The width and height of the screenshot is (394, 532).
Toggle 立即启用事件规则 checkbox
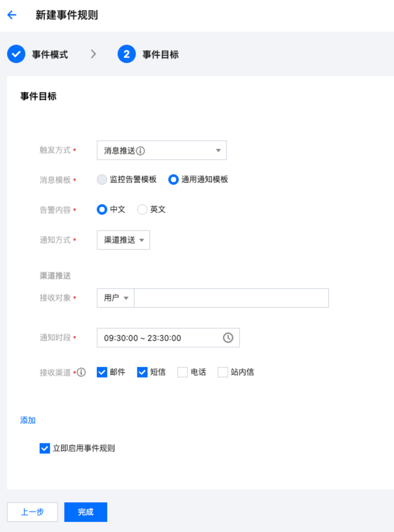coord(45,448)
